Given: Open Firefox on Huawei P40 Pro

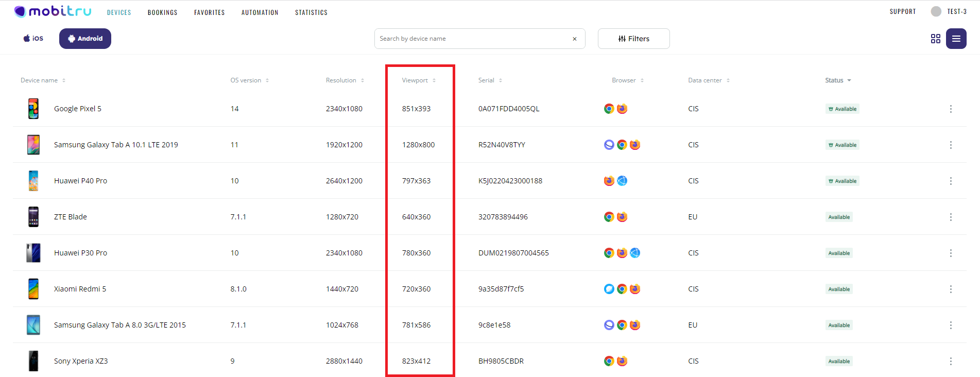Looking at the screenshot, I should pos(609,181).
